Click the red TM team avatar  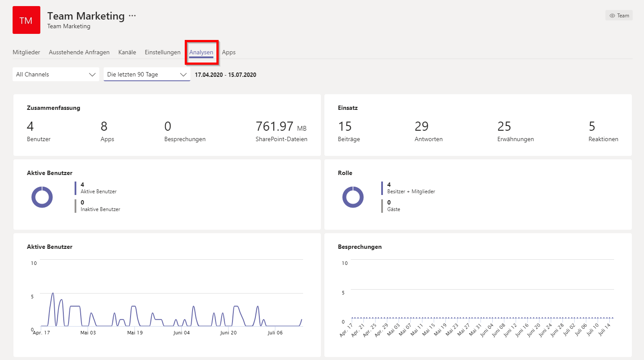pos(26,20)
